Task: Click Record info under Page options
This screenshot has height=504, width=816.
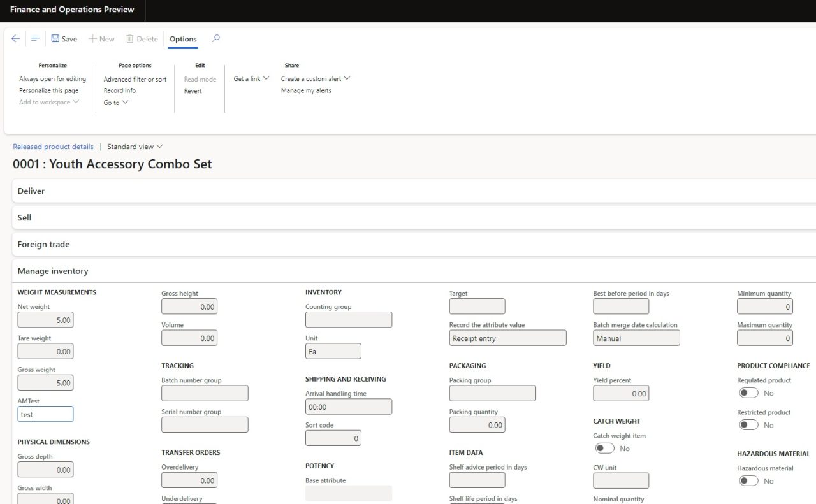Action: [119, 90]
